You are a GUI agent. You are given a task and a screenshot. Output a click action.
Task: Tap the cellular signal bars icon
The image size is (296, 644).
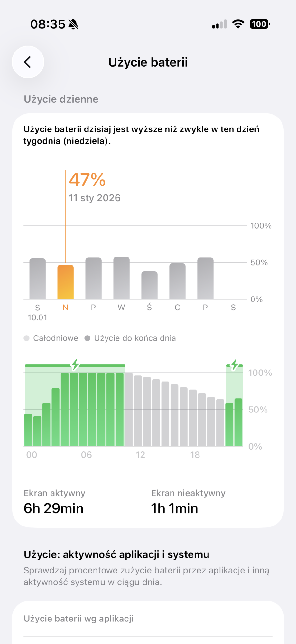(x=219, y=24)
